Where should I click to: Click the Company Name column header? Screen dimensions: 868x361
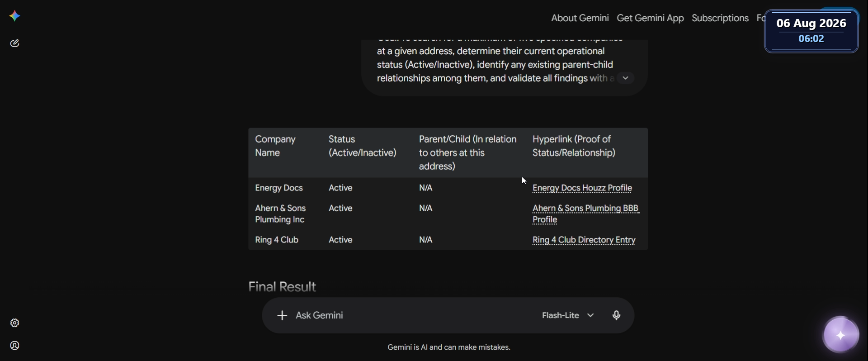tap(275, 146)
